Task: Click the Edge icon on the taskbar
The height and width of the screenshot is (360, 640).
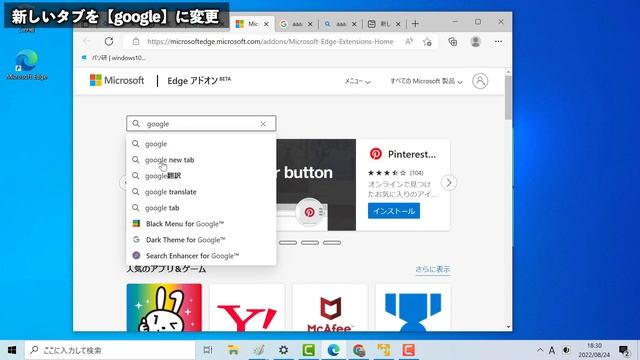Action: [333, 350]
